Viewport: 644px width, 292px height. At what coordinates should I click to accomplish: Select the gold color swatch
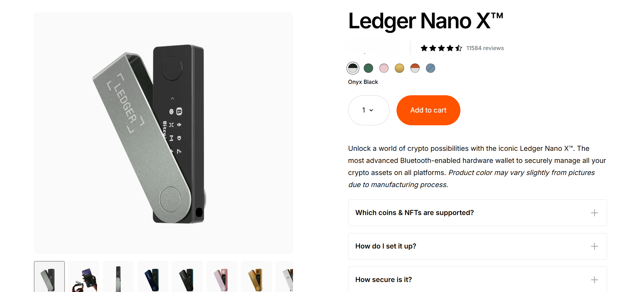point(399,68)
